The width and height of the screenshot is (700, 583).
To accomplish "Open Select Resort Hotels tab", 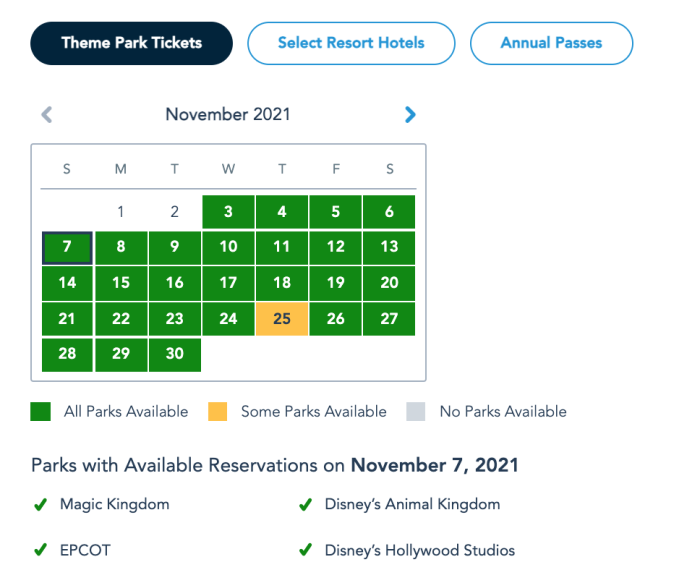I will 351,43.
